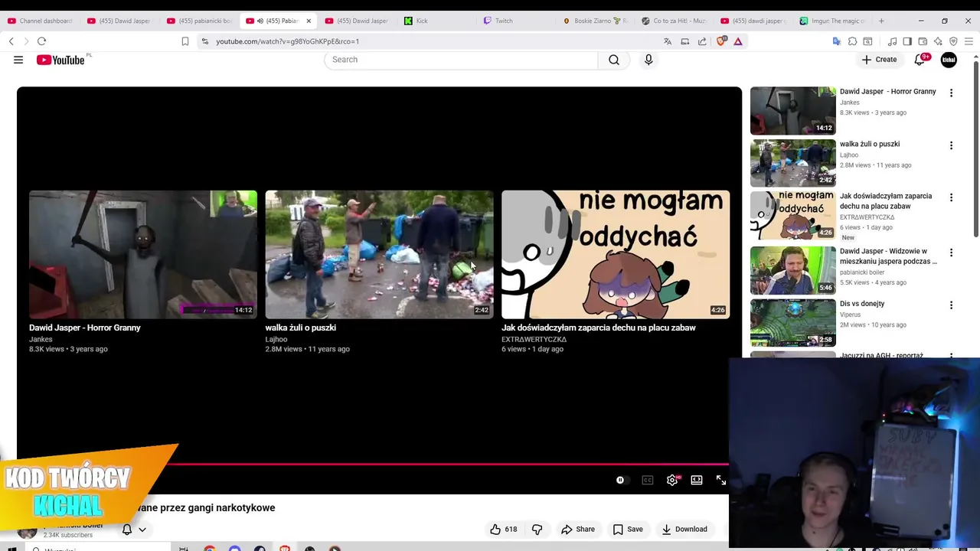
Task: Open the account avatar menu
Action: (x=949, y=60)
